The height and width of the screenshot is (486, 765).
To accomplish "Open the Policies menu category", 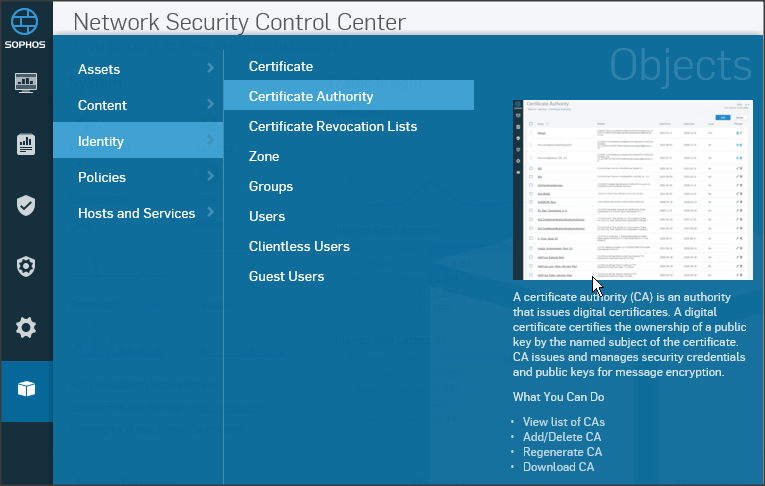I will (102, 177).
